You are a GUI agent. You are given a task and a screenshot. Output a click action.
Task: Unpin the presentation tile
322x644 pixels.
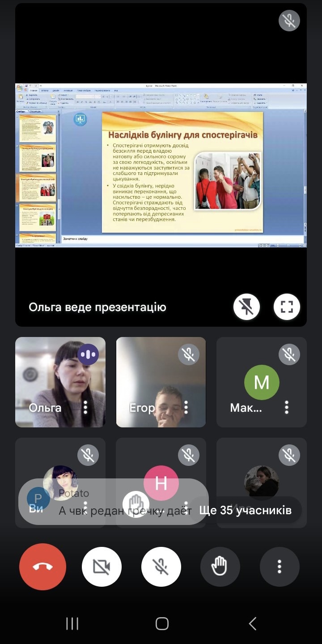coord(246,307)
